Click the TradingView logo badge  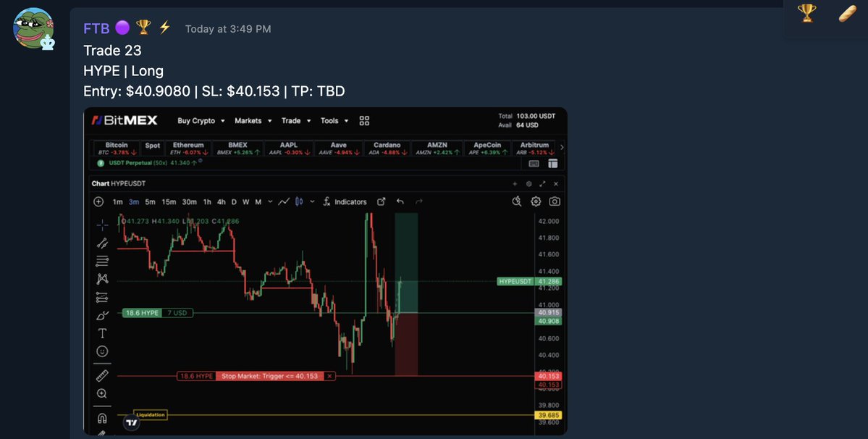click(x=131, y=422)
